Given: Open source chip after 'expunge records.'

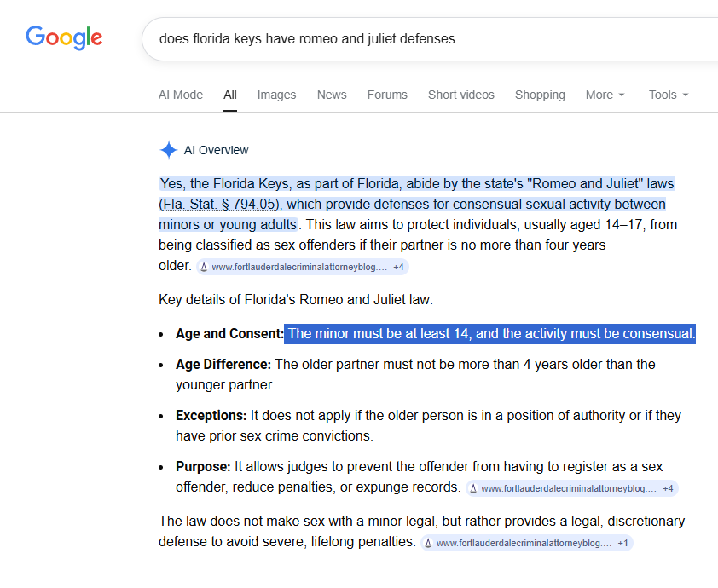Looking at the screenshot, I should (x=572, y=488).
